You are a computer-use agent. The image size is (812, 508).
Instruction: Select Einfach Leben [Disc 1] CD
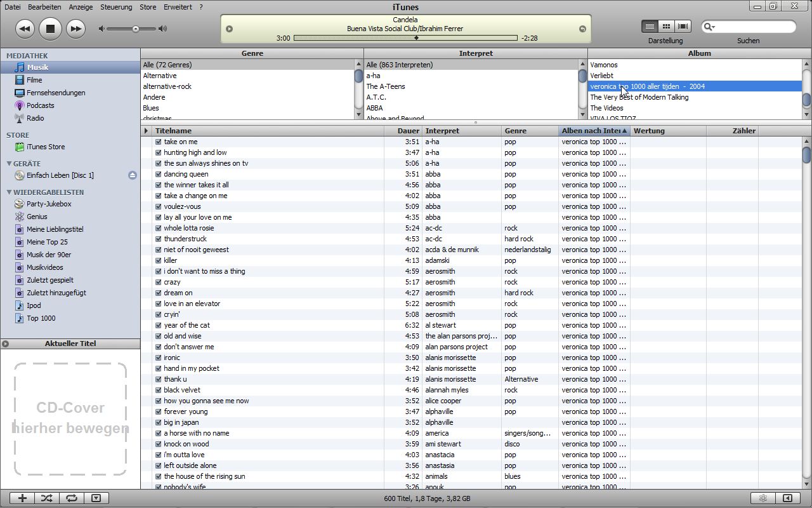[60, 175]
